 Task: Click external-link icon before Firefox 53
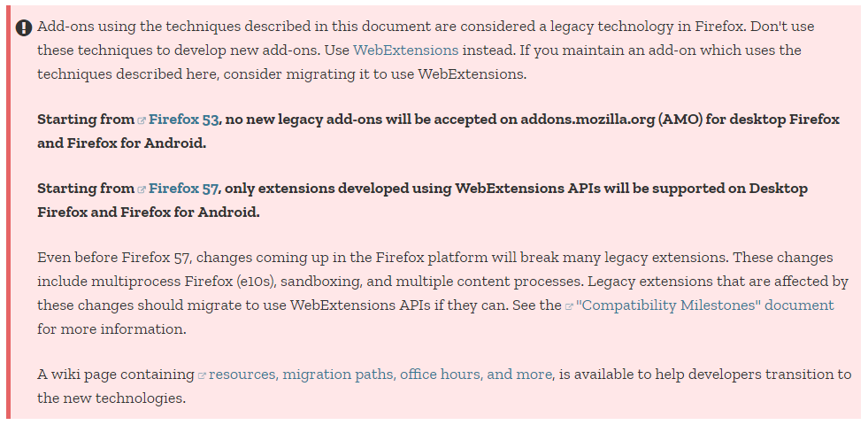(142, 120)
